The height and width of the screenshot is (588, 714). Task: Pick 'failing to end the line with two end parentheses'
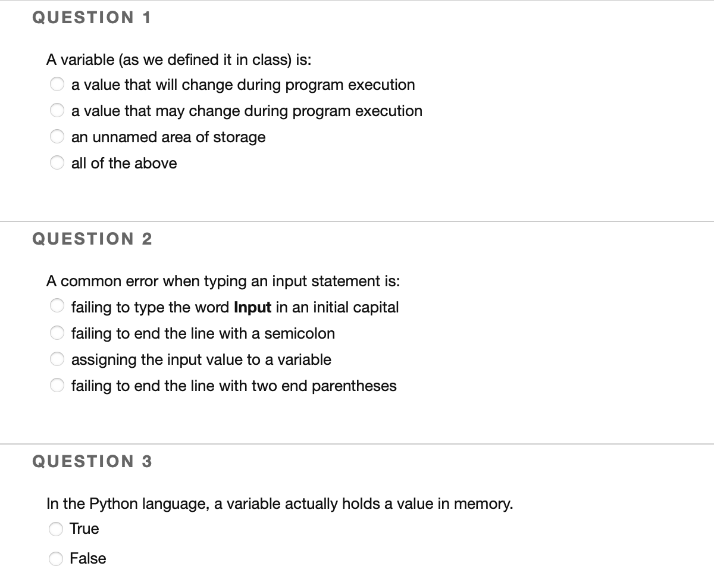(57, 385)
